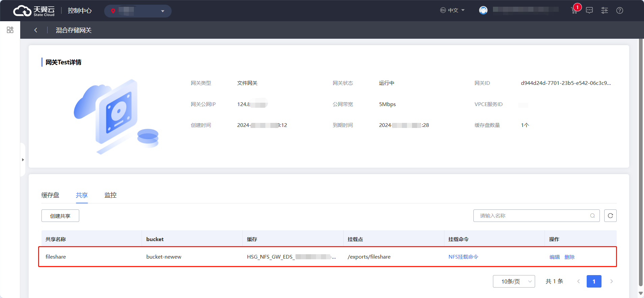Switch to the 缓存盘 tab
Viewport: 644px width, 298px height.
pos(50,195)
